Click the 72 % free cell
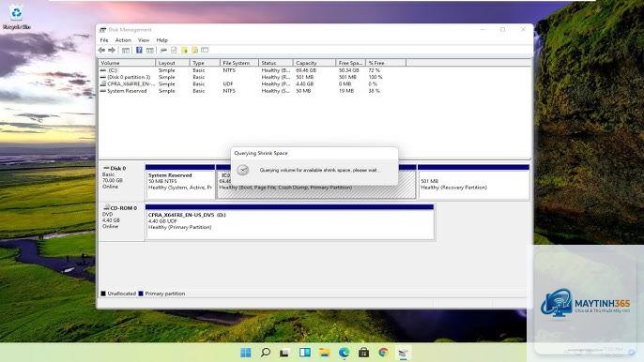 pyautogui.click(x=375, y=70)
